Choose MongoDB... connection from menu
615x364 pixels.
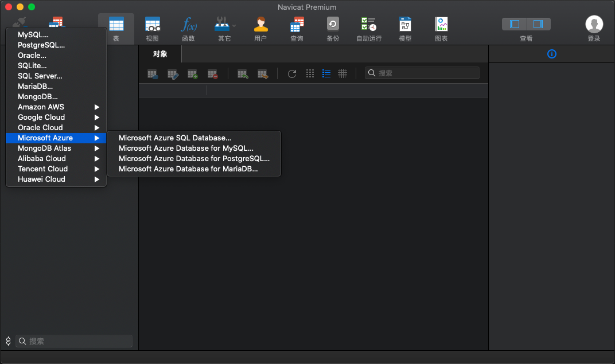coord(56,96)
